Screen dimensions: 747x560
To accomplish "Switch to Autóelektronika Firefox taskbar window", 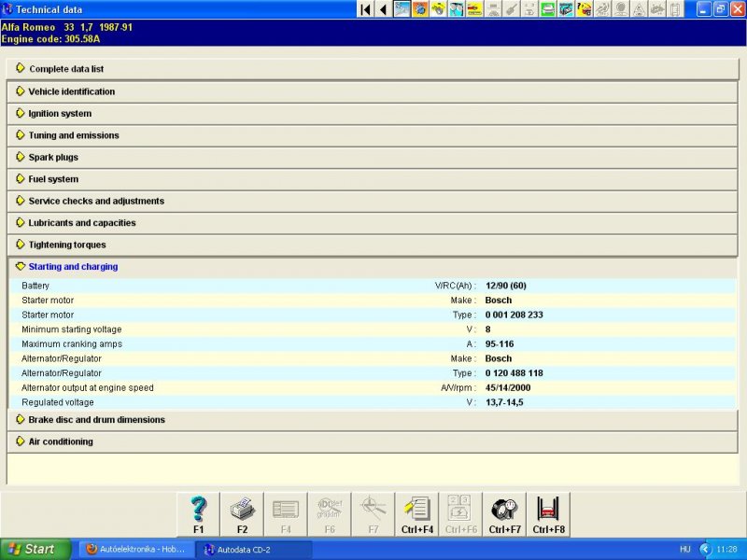I will click(x=136, y=550).
